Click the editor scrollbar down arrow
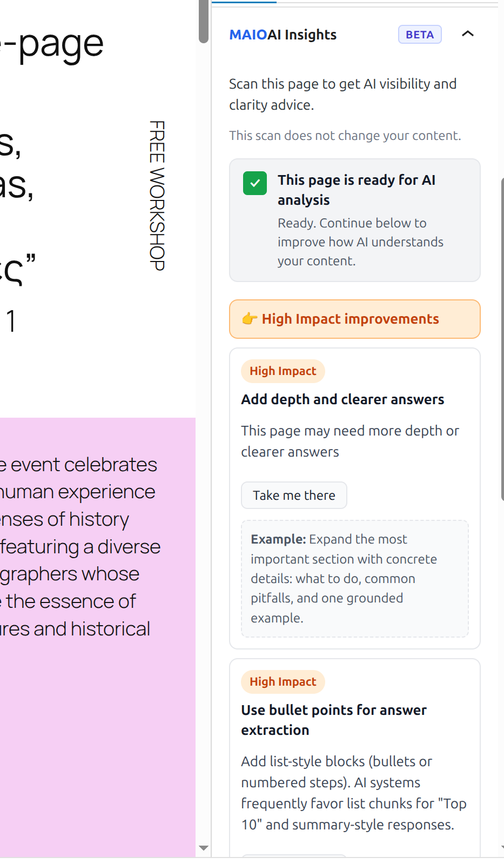This screenshot has height=864, width=504. (x=204, y=848)
